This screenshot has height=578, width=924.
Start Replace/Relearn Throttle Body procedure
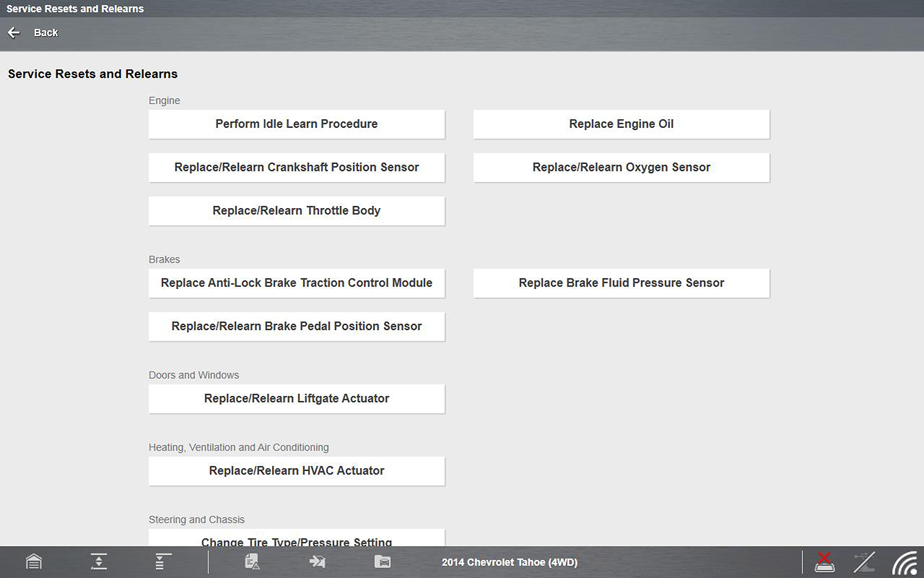click(296, 210)
